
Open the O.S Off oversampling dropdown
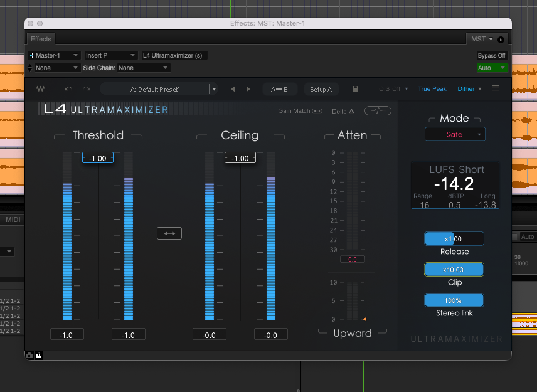pos(393,88)
